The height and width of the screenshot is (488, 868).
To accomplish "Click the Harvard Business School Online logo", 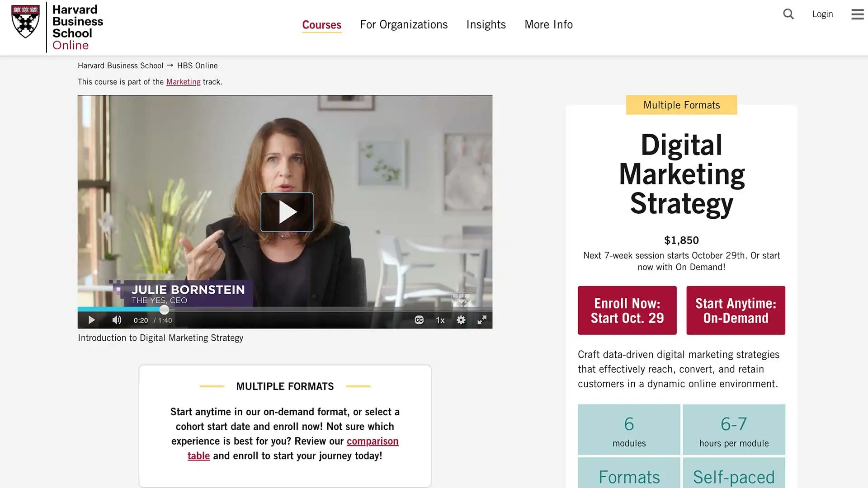I will coord(57,28).
